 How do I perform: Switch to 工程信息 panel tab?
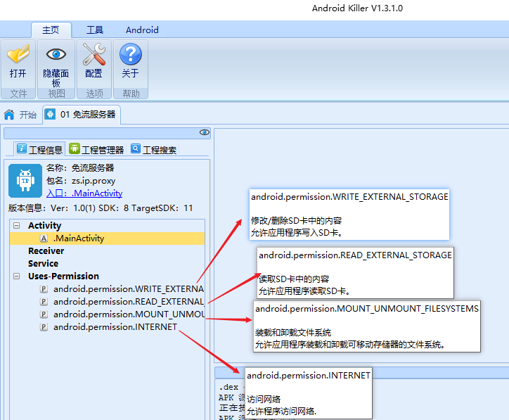click(39, 149)
